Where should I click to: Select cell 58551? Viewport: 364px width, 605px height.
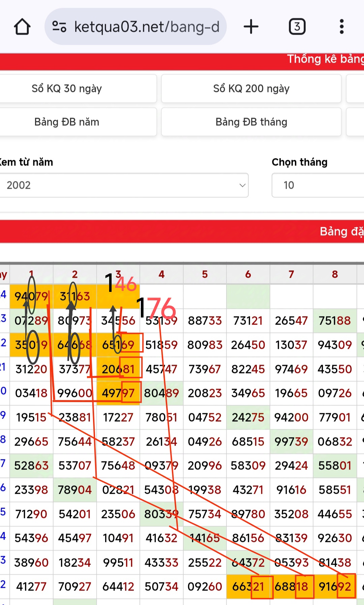(335, 490)
